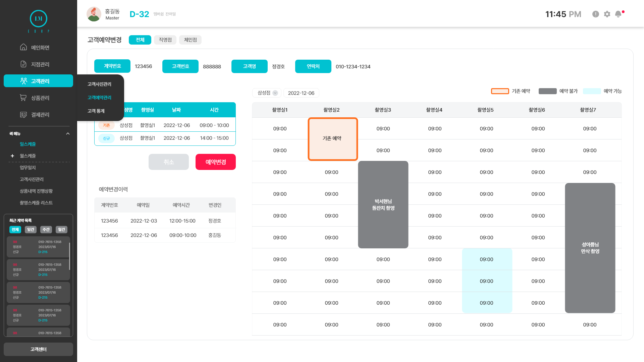Click the payment icon beside 결제관리
The width and height of the screenshot is (644, 362).
coord(23,115)
